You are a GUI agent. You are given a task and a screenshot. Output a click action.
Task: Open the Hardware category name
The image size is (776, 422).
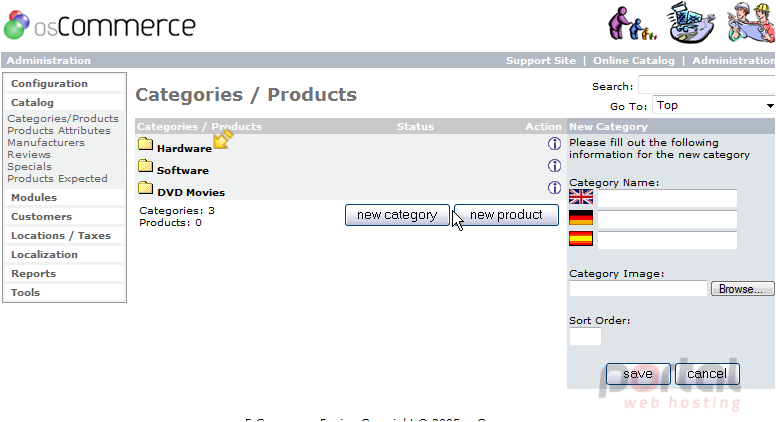pyautogui.click(x=184, y=148)
